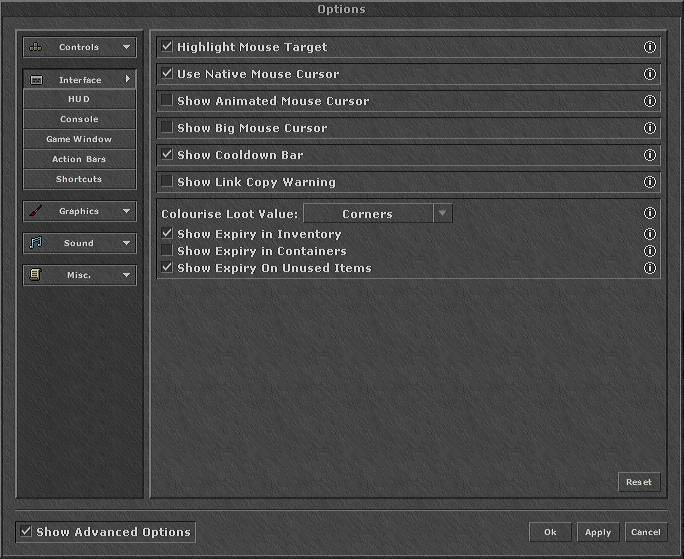This screenshot has height=559, width=684.
Task: Click info icon for Show Big Mouse Cursor
Action: coord(650,128)
